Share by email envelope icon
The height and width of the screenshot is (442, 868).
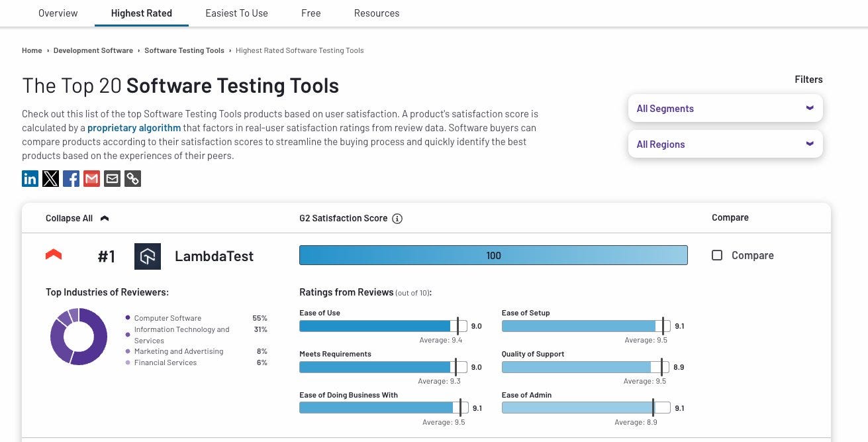(113, 178)
